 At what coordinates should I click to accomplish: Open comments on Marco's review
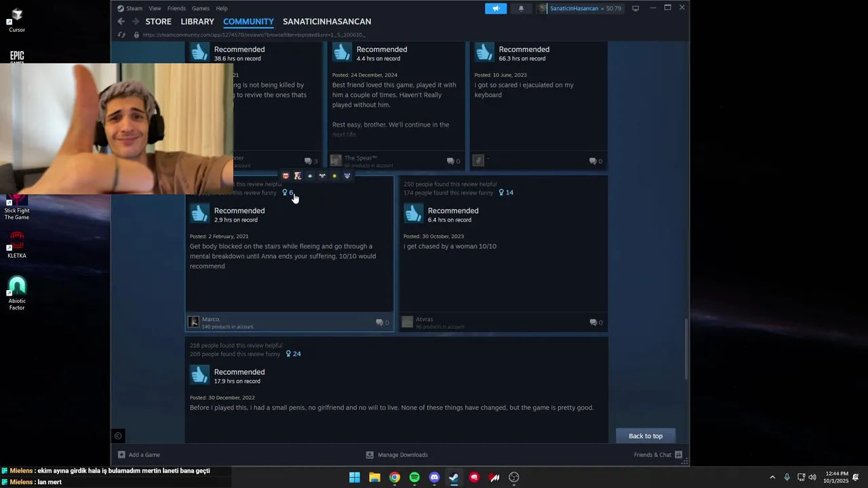pos(382,323)
